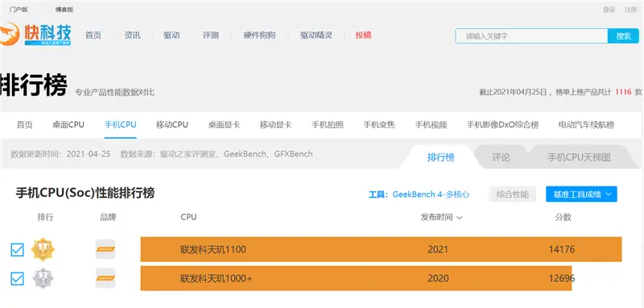
Task: Select the 手机拍照 category tab
Action: 328,125
